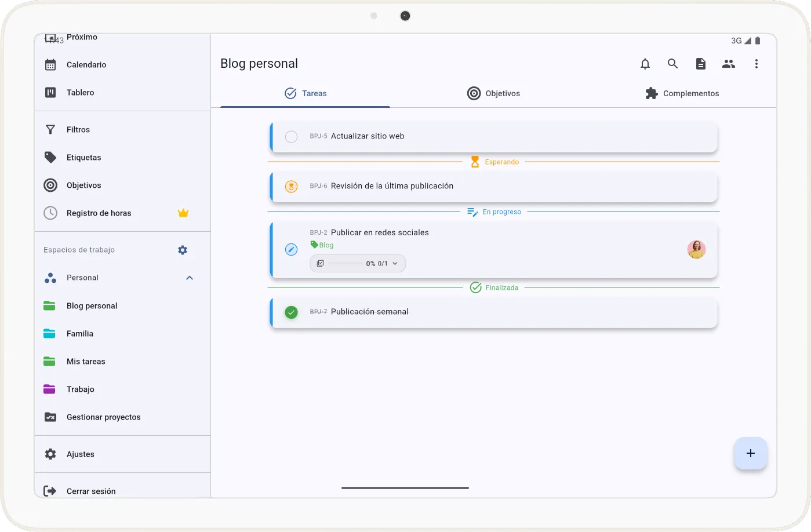Open the project notes document icon
811x532 pixels.
pyautogui.click(x=700, y=64)
